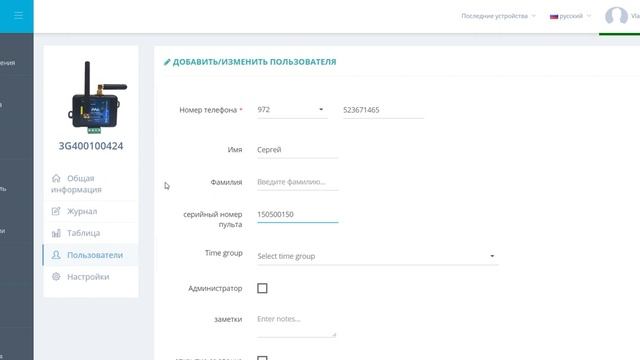
Task: Open the Таблица menu item
Action: [x=91, y=233]
